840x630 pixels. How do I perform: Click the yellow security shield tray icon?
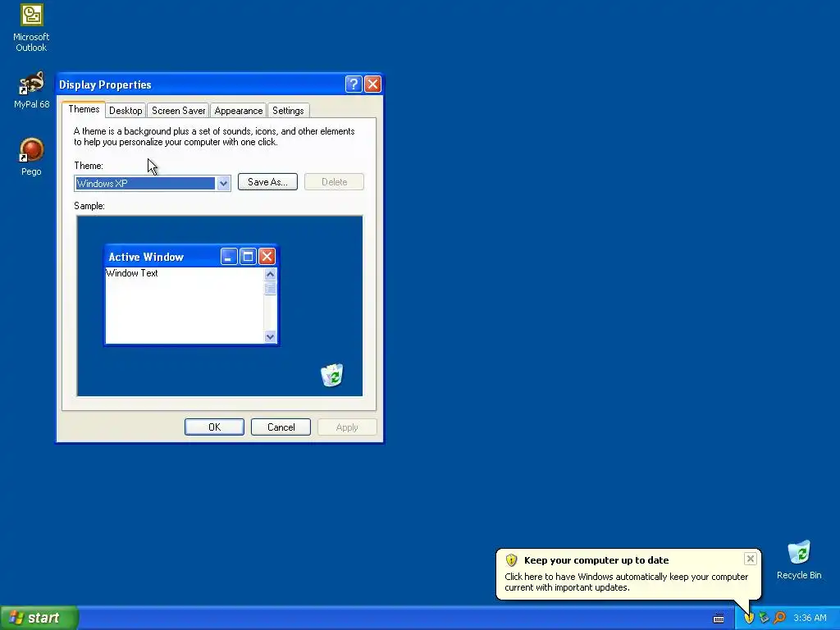pos(749,619)
